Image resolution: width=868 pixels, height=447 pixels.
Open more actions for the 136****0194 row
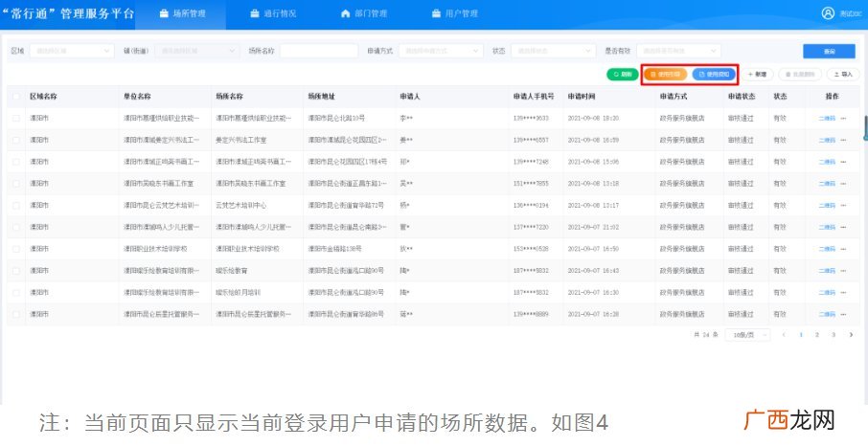pyautogui.click(x=843, y=205)
